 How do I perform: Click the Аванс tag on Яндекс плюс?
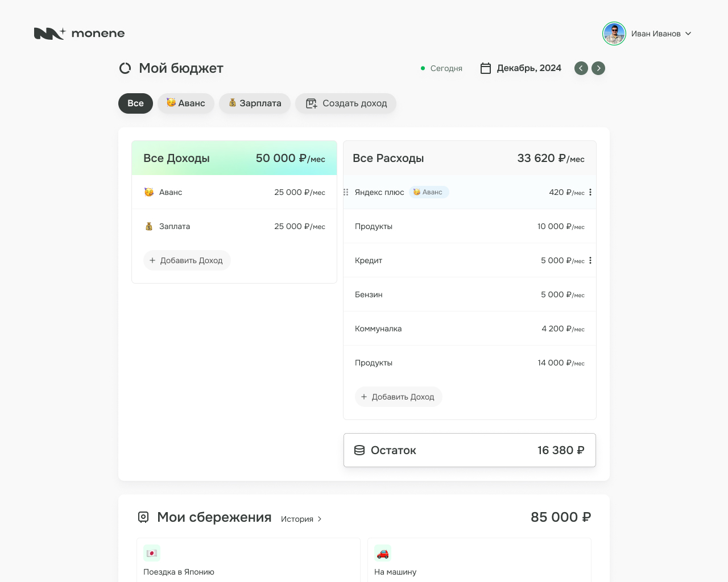(x=429, y=192)
